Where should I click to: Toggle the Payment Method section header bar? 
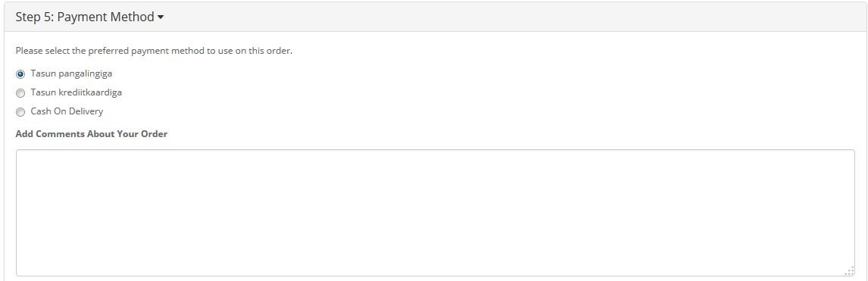(x=434, y=17)
